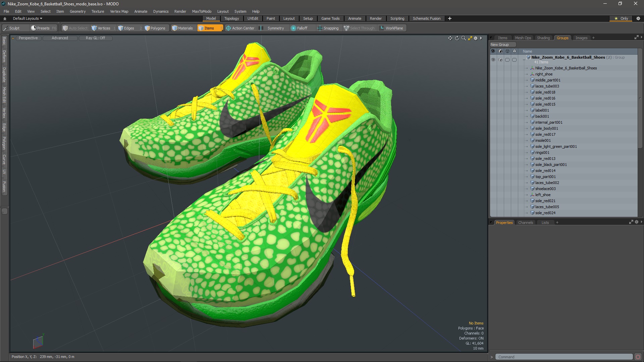
Task: Click the eye visibility column header
Action: 493,51
